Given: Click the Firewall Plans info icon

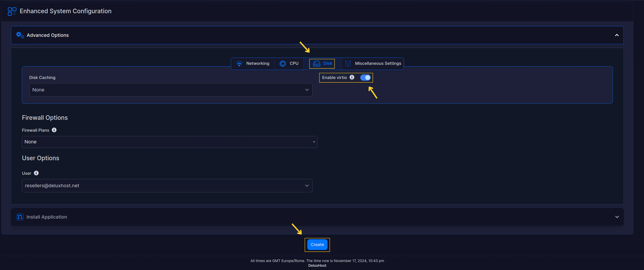Looking at the screenshot, I should (x=54, y=130).
